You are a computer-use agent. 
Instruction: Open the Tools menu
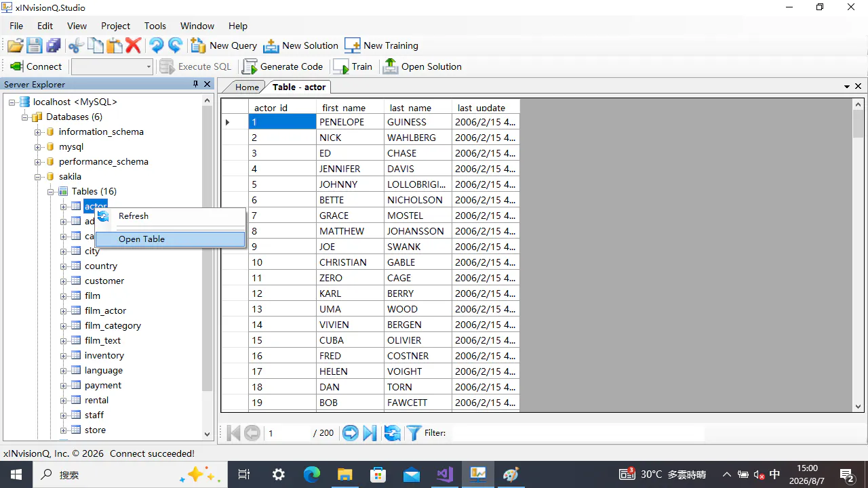click(x=155, y=26)
